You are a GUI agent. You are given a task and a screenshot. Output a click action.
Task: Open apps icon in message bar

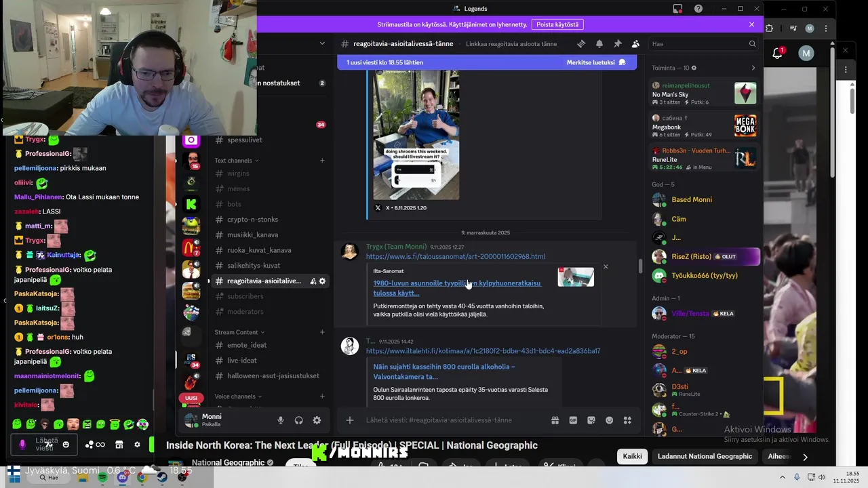(627, 420)
